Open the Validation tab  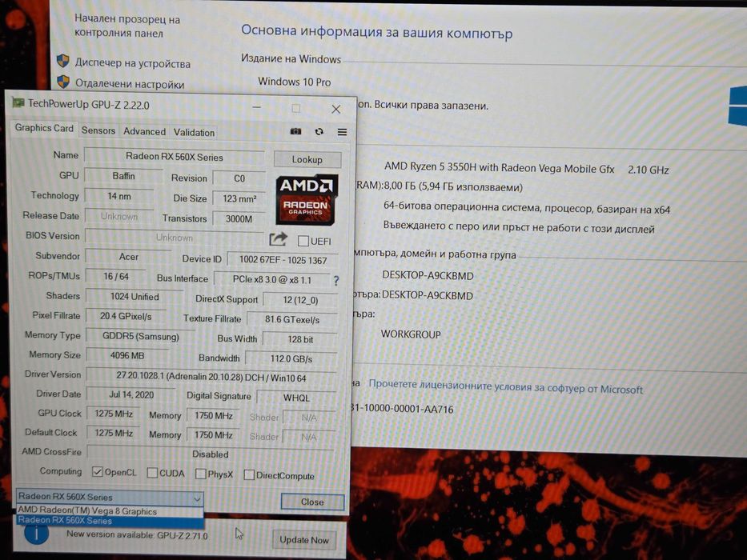(194, 132)
